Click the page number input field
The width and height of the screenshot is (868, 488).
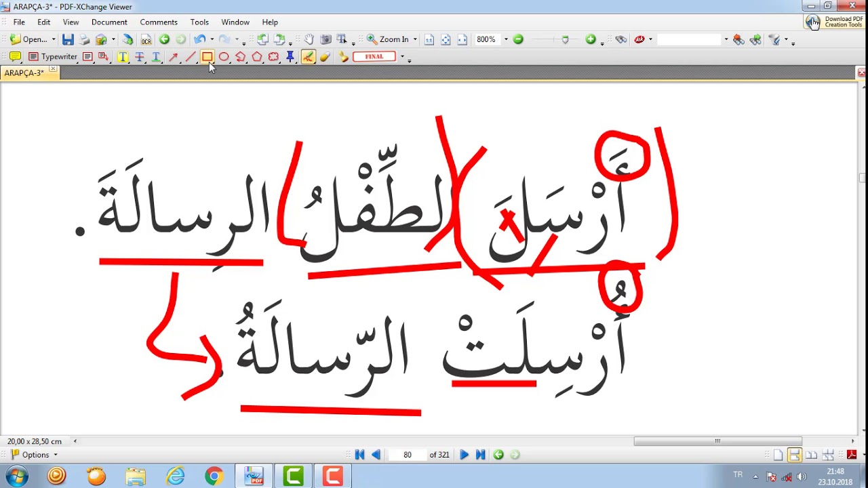pos(407,455)
